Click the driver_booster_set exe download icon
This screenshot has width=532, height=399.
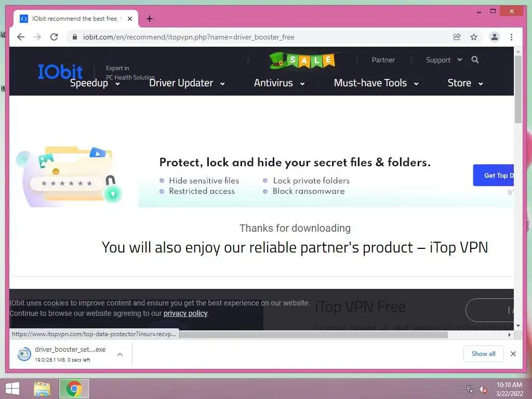click(24, 354)
